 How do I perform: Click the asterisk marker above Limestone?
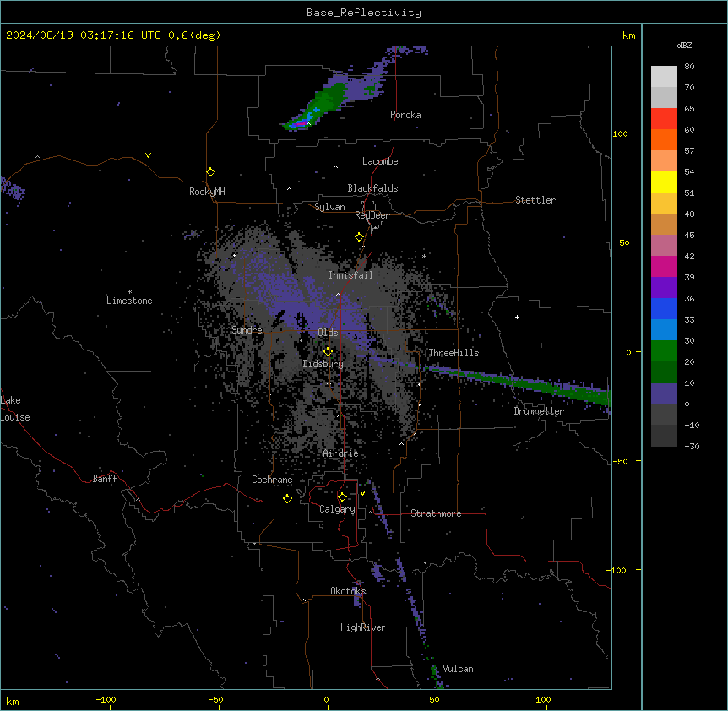tap(129, 292)
